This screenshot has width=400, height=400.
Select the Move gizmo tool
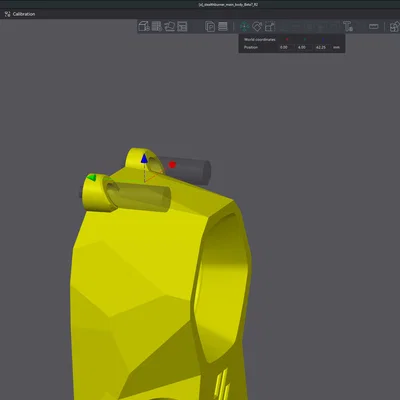point(244,26)
